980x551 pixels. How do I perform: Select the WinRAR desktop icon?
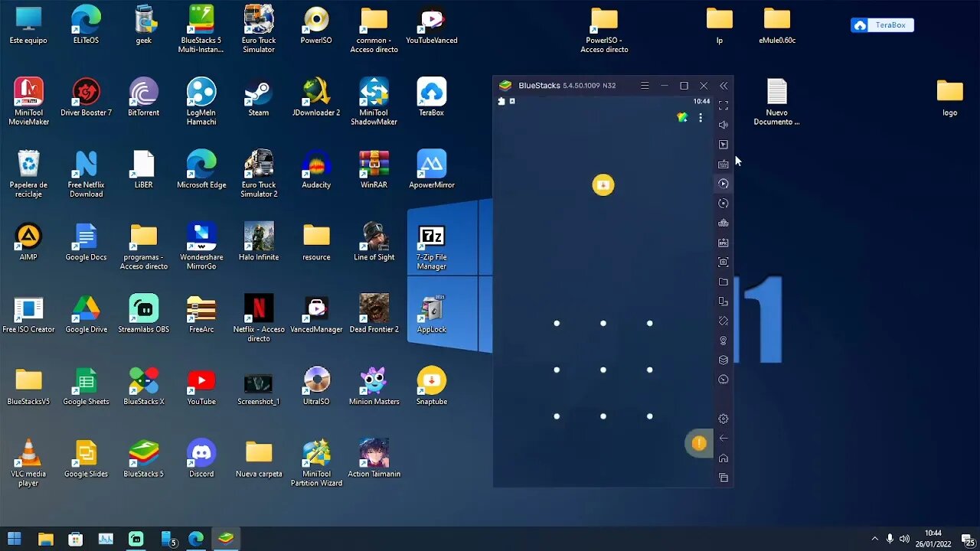pos(374,169)
